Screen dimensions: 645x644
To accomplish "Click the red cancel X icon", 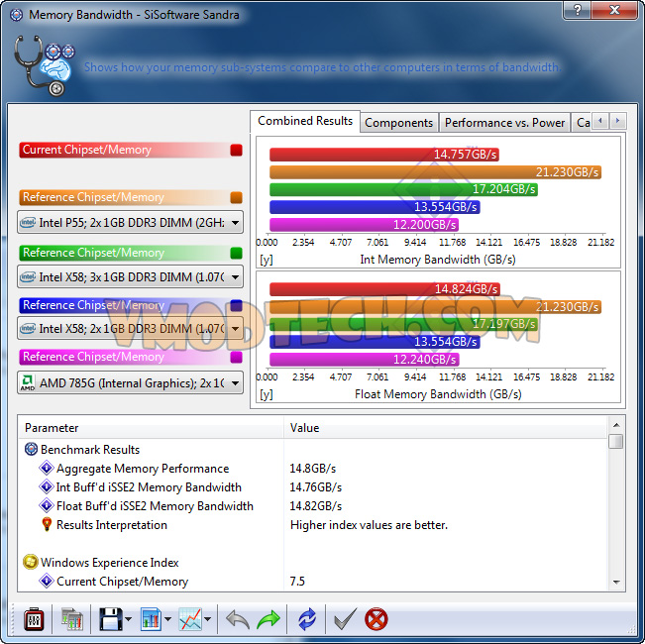I will 376,619.
